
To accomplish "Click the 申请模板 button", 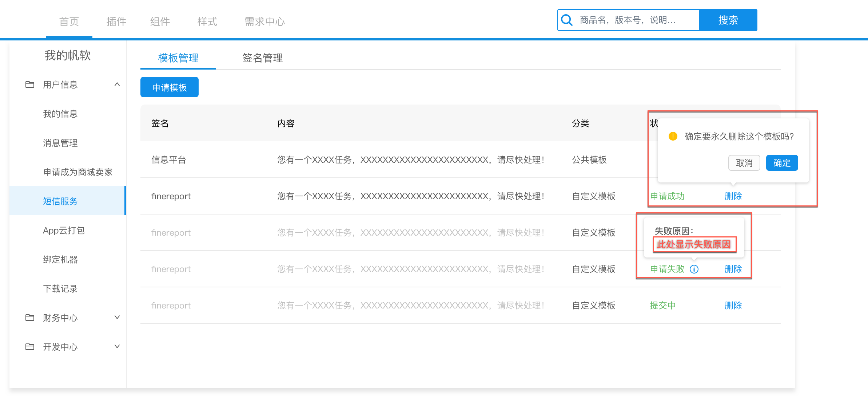I will point(170,87).
